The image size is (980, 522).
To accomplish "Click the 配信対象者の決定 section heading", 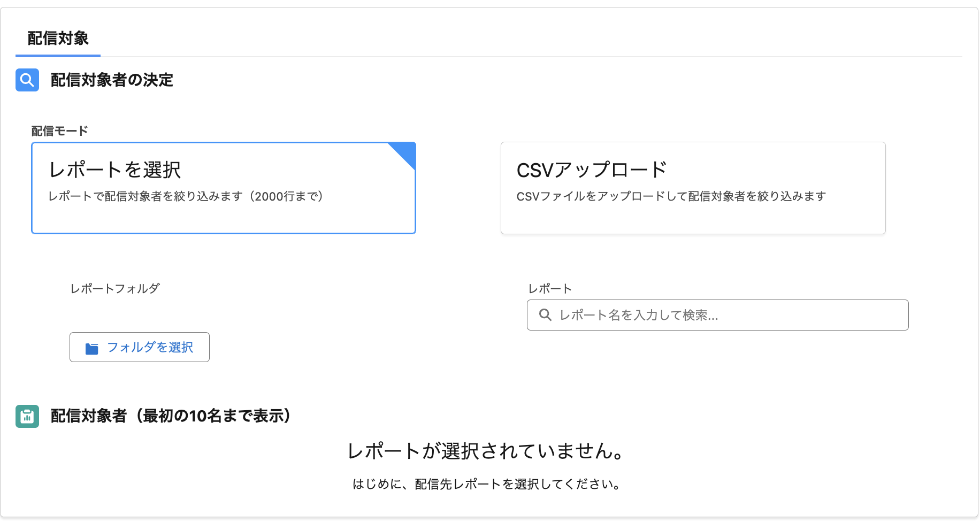I will pyautogui.click(x=112, y=80).
